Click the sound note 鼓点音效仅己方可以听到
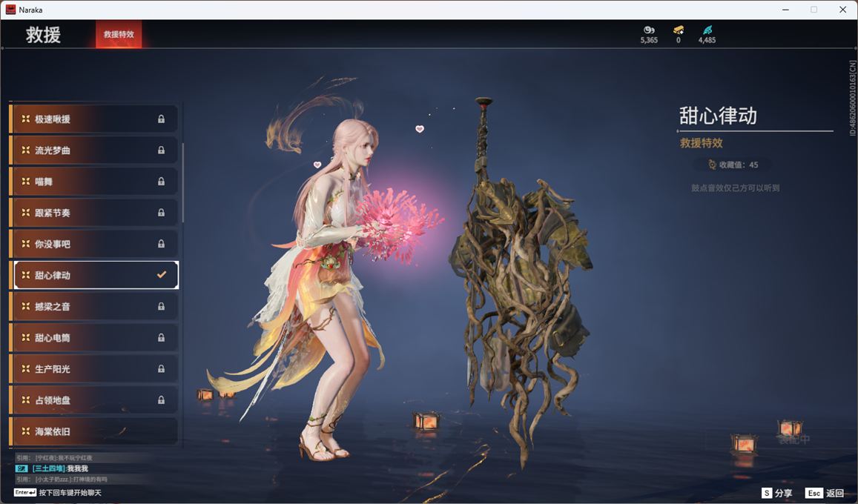This screenshot has width=858, height=504. 735,188
